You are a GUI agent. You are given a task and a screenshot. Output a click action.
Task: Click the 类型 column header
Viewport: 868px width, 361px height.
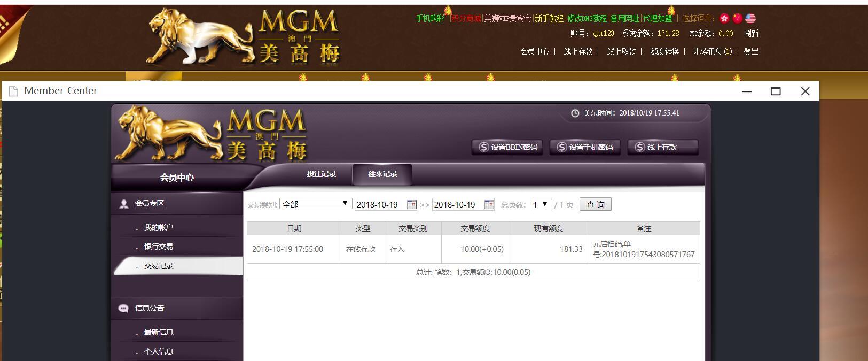click(363, 228)
